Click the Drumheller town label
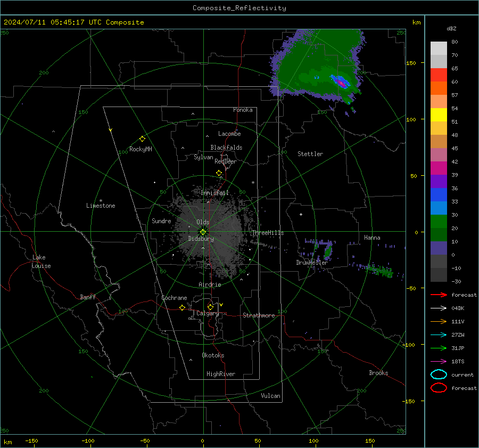Image resolution: width=479 pixels, height=448 pixels. point(312,263)
